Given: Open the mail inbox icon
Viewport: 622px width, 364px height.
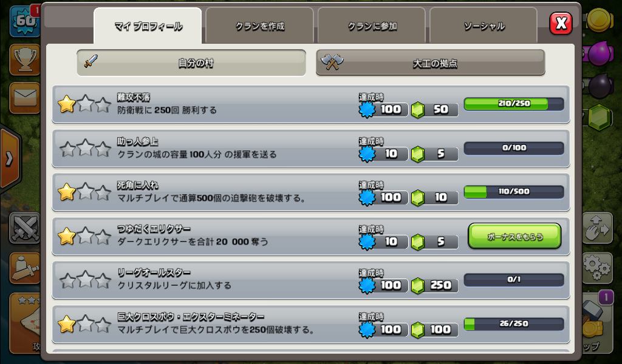Looking at the screenshot, I should click(x=24, y=98).
